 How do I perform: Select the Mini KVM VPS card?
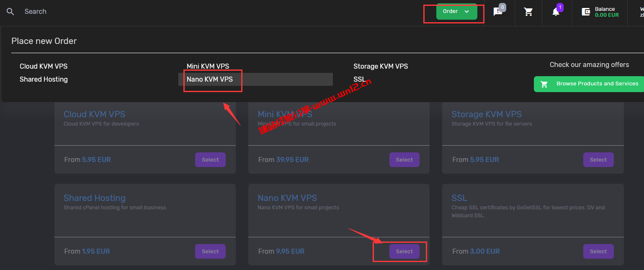(404, 159)
